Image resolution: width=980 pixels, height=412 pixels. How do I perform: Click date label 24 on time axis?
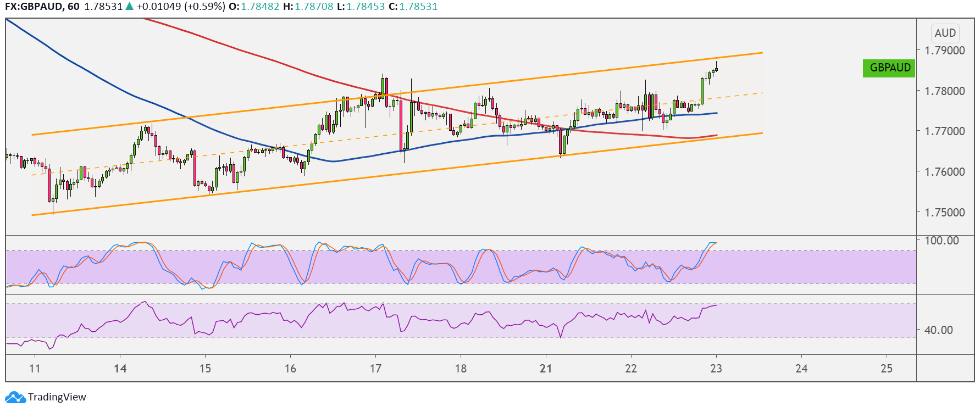click(801, 368)
